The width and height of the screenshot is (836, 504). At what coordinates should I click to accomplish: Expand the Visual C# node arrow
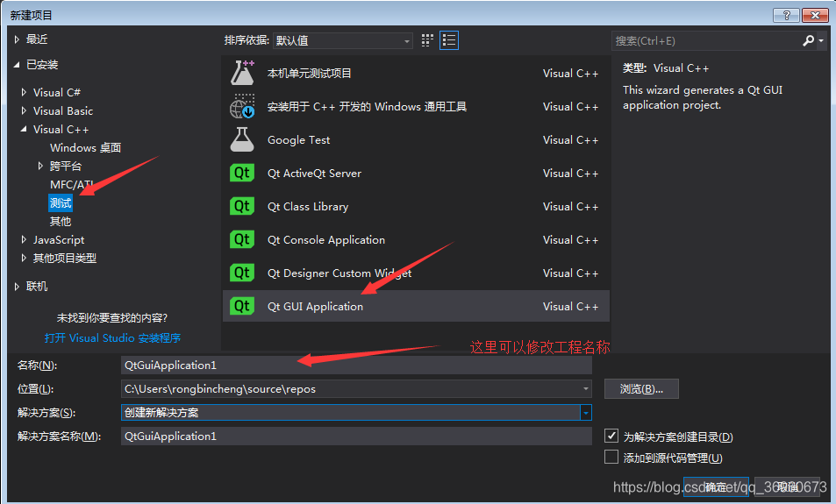pos(24,92)
